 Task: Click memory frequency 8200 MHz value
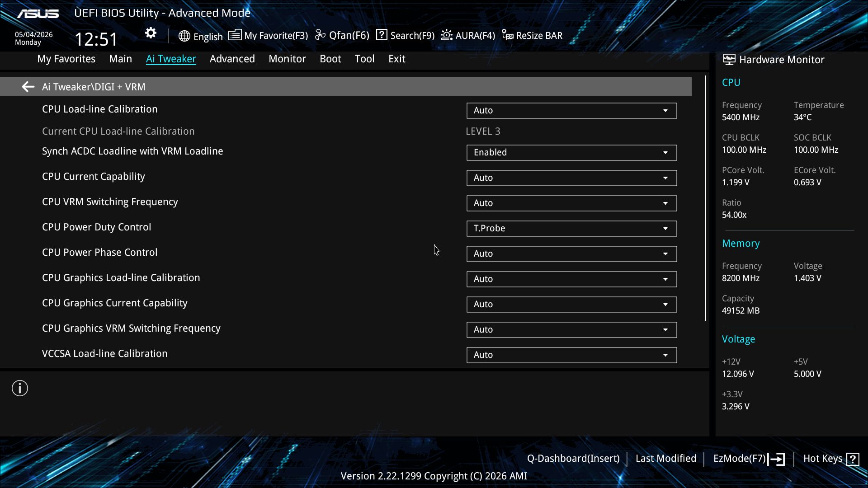[741, 278]
